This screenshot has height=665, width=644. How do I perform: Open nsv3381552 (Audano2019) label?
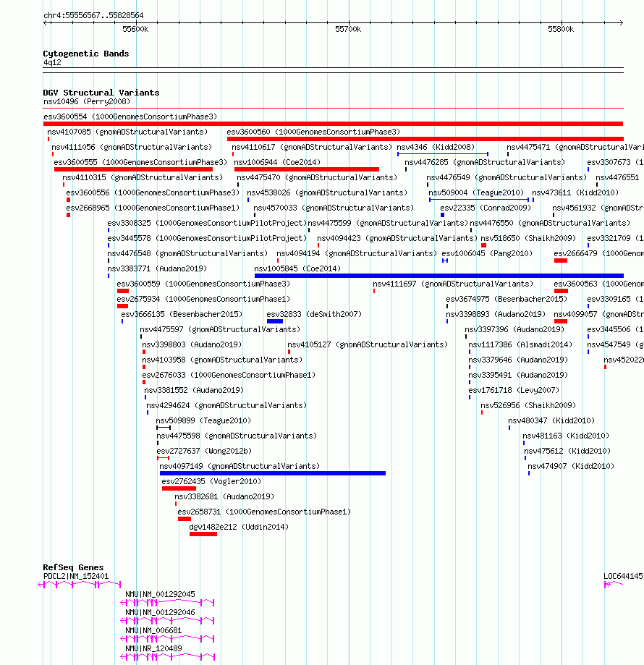194,390
